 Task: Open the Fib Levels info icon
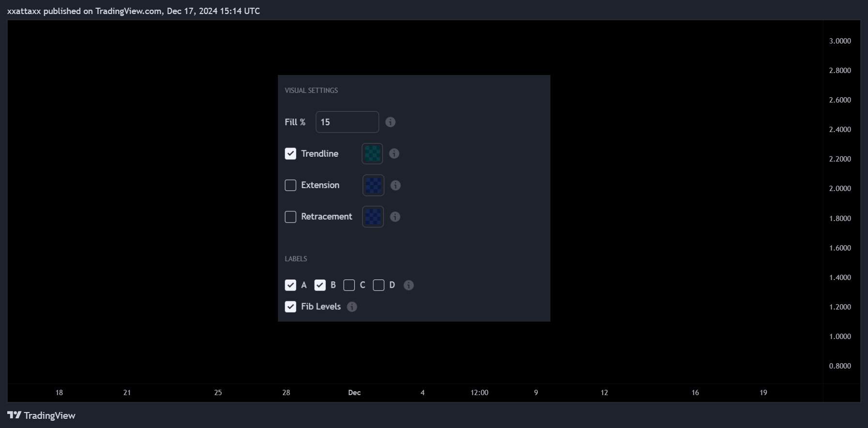click(x=352, y=307)
